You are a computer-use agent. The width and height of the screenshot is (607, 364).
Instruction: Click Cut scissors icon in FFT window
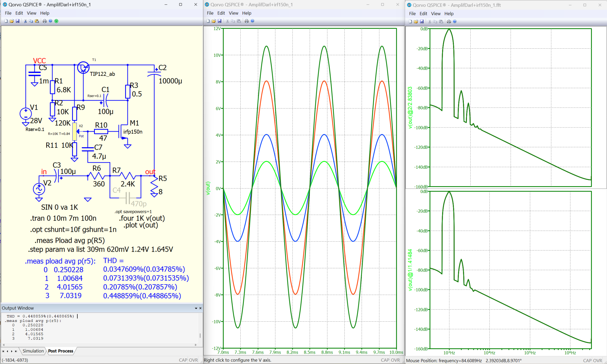(x=430, y=22)
